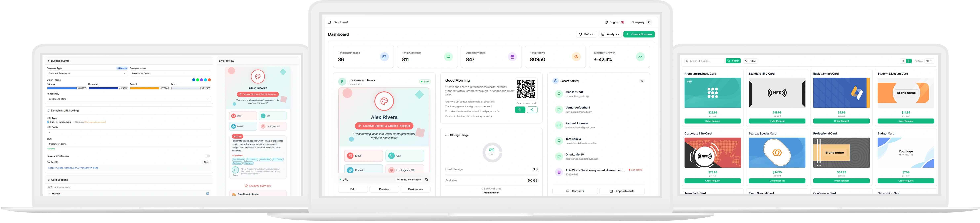
Task: Toggle the sidebar icon beside Dashboard breadcrumb
Action: [329, 22]
